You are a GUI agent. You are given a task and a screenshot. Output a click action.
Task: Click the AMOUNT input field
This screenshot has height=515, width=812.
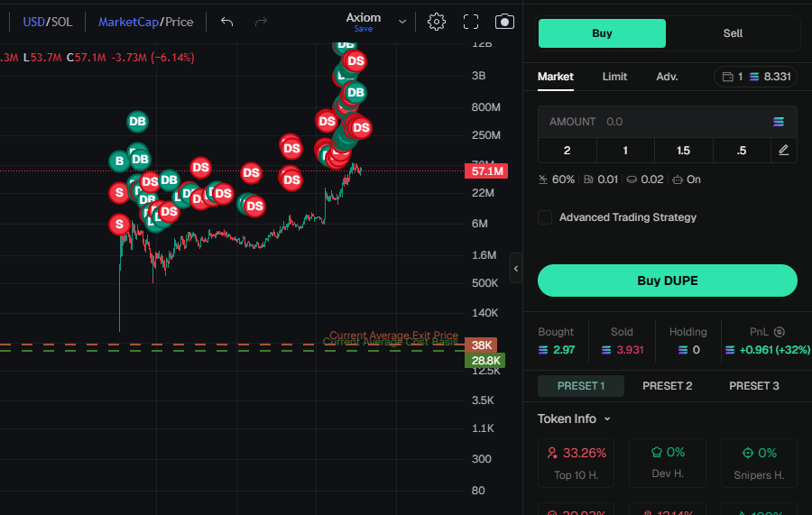tap(667, 122)
